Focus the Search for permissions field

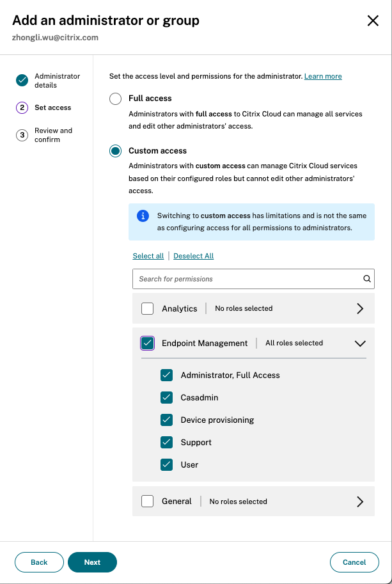coord(246,279)
